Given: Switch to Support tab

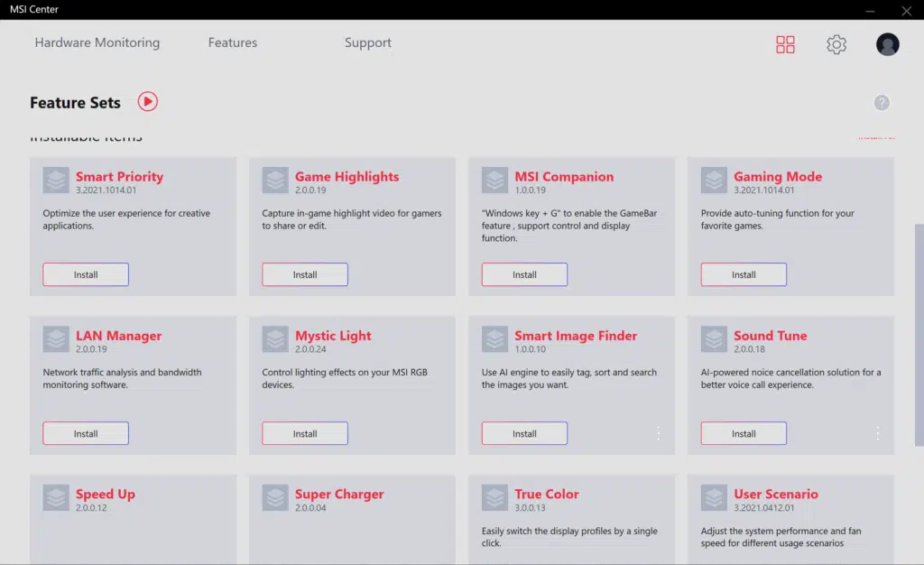Looking at the screenshot, I should pyautogui.click(x=368, y=42).
